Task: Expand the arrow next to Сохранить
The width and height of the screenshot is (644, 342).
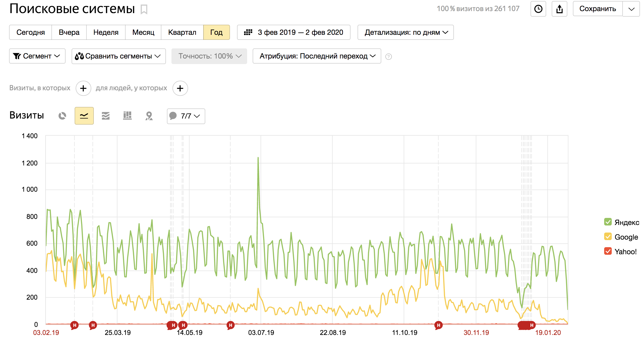Action: [631, 9]
